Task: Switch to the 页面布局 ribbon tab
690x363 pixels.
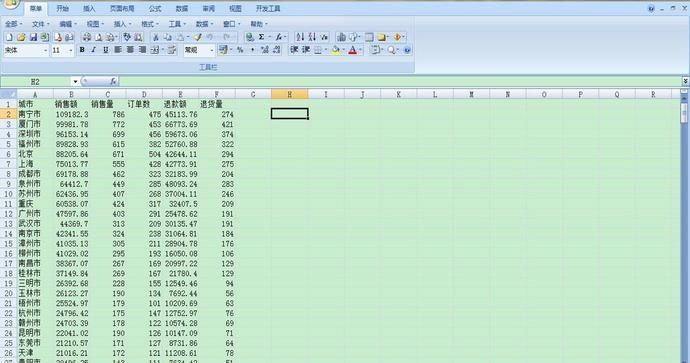Action: click(x=122, y=8)
